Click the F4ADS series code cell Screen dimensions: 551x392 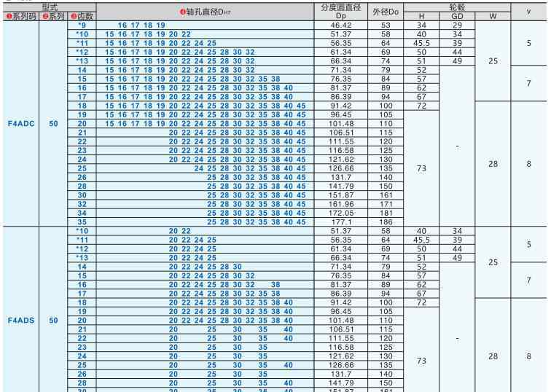[20, 320]
